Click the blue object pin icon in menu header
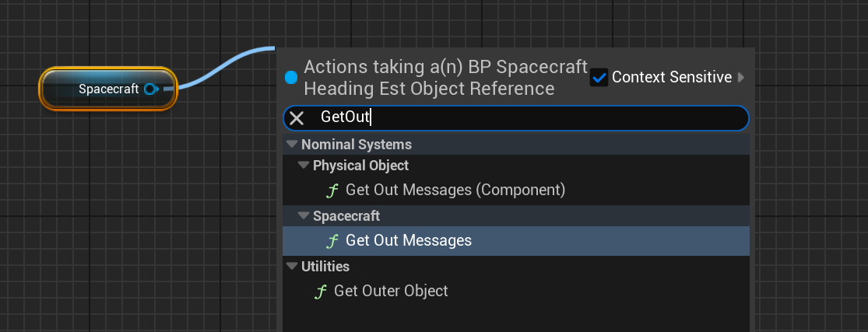 (x=291, y=78)
